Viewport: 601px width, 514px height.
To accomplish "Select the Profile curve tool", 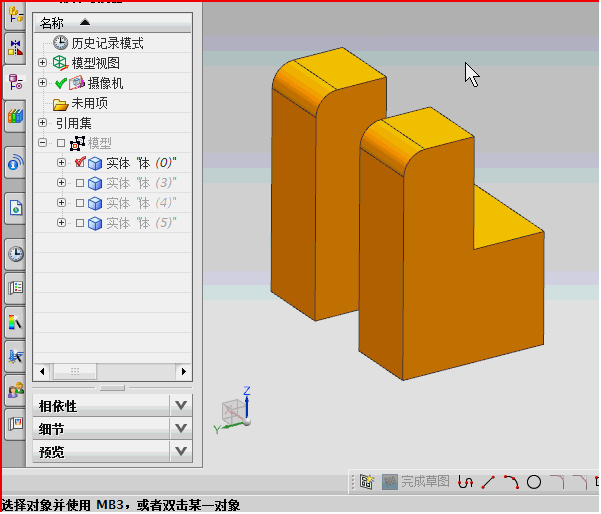I will [x=465, y=482].
